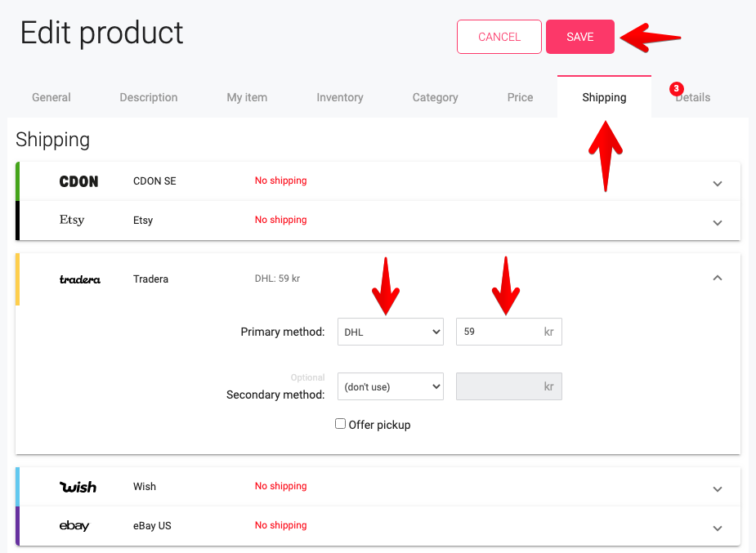756x553 pixels.
Task: Click the Tradera marketplace logo
Action: click(80, 279)
